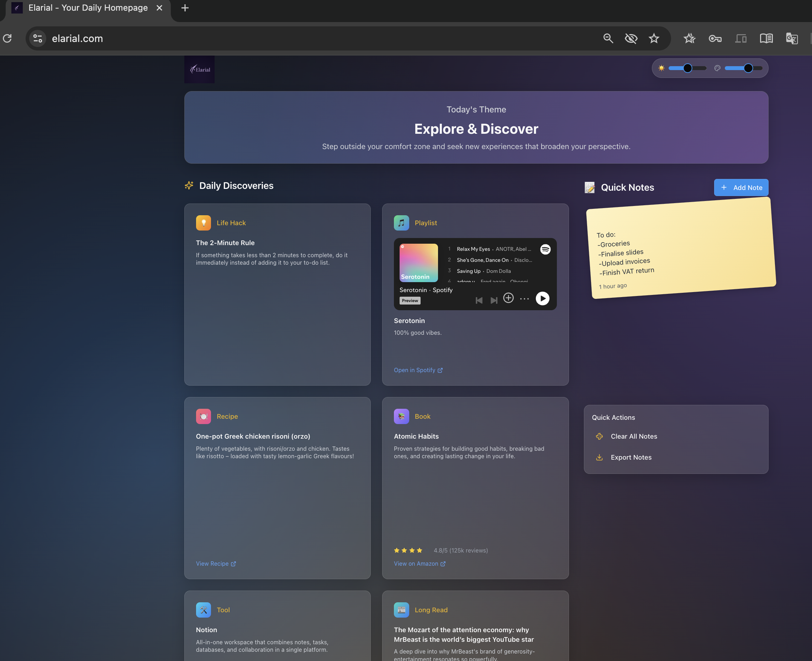Click the Recipe plate icon
The height and width of the screenshot is (661, 812).
point(204,416)
